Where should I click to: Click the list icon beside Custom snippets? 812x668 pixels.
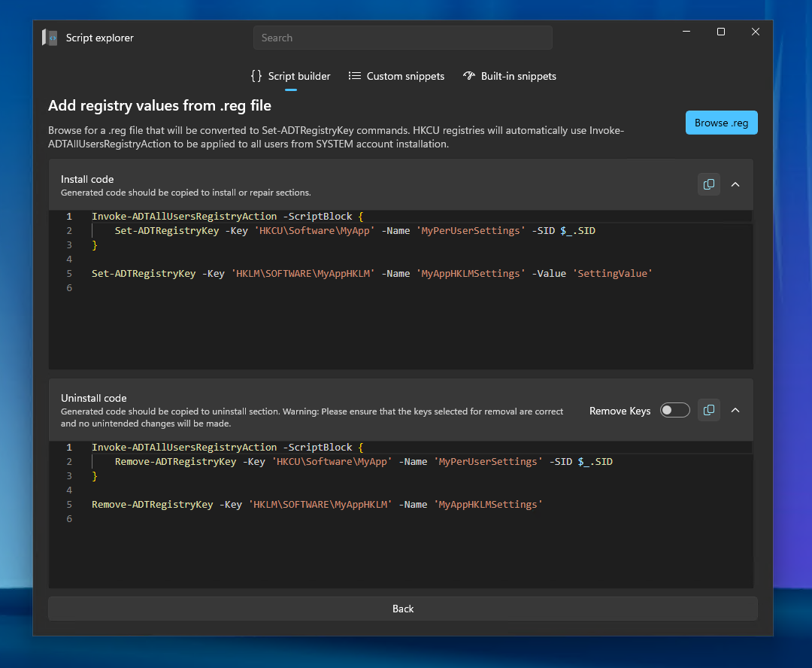pos(355,76)
